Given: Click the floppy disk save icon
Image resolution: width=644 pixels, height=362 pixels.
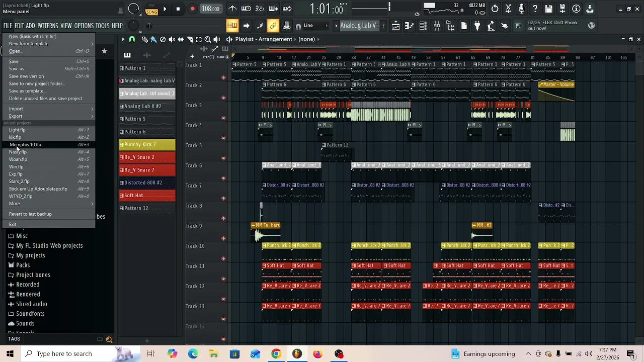Looking at the screenshot, I should coord(549,9).
